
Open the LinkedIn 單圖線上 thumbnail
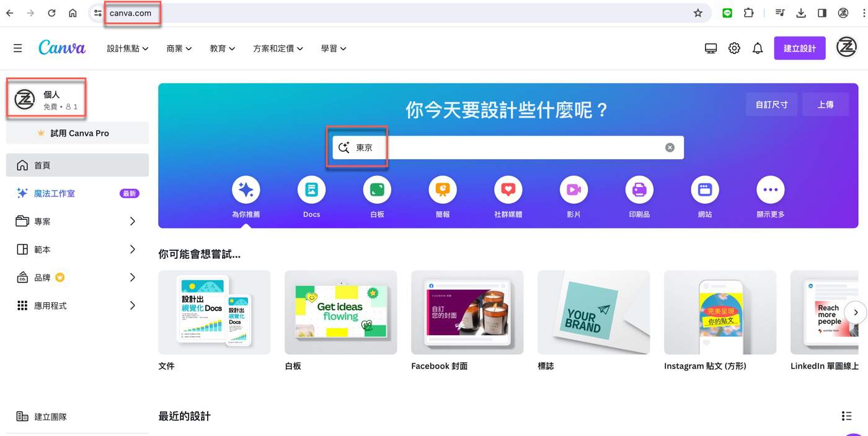click(x=825, y=312)
